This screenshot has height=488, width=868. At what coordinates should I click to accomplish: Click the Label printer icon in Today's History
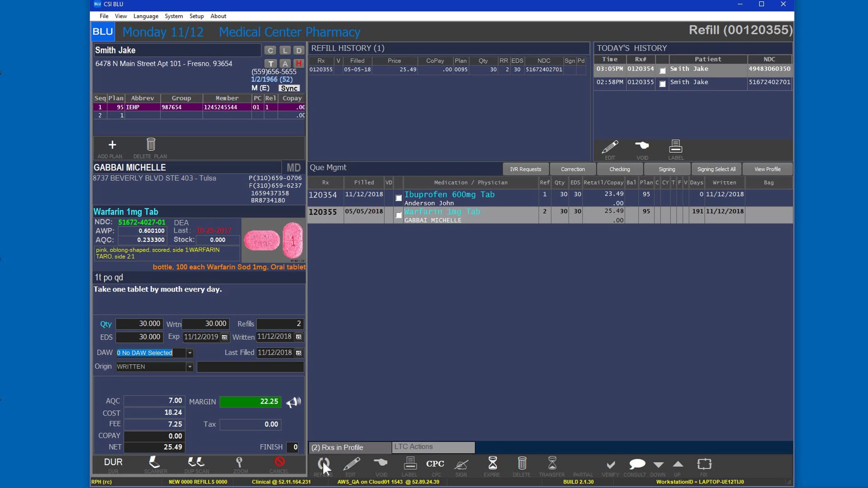(675, 147)
